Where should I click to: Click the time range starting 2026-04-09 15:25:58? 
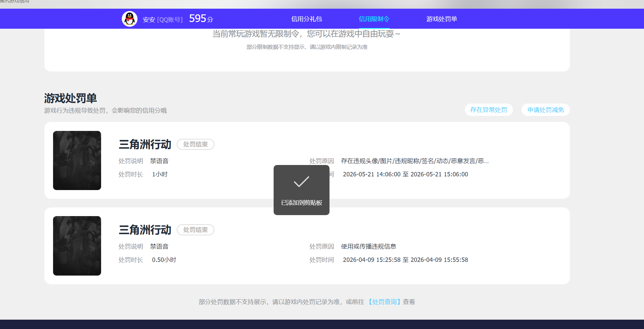point(405,260)
